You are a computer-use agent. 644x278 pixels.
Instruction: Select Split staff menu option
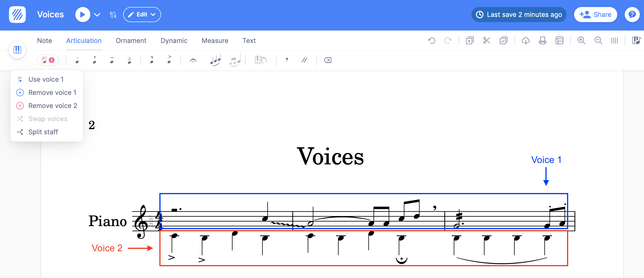point(43,132)
